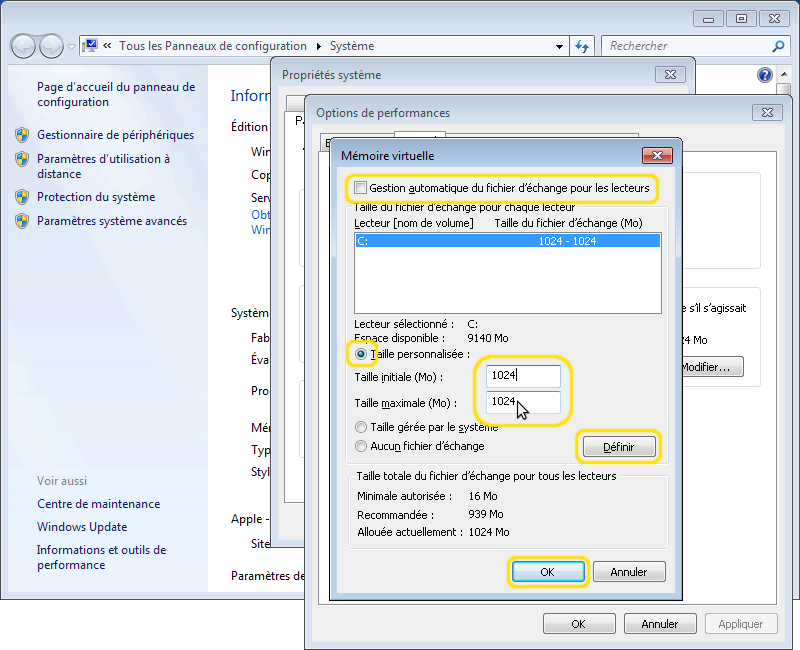Viewport: 800px width, 650px height.
Task: Click the shield icon beside Protection du système
Action: (22, 197)
